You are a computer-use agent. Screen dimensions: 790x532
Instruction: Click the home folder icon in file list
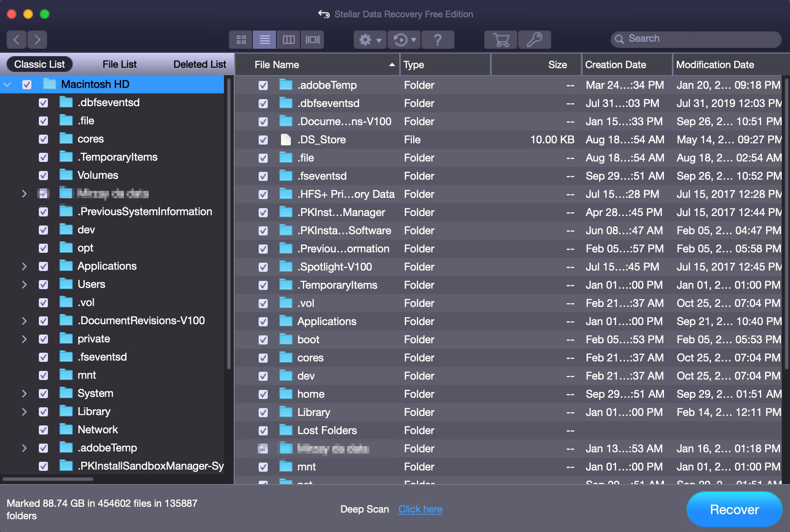pos(286,394)
